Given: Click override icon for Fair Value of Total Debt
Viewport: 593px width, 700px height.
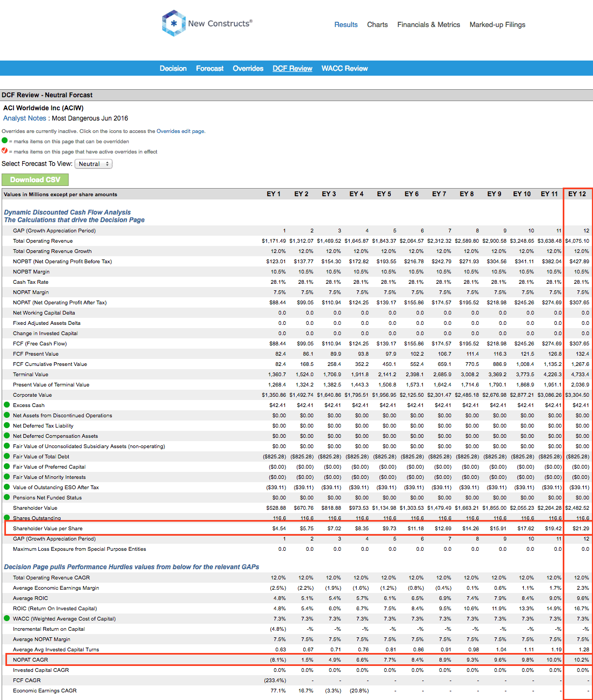Looking at the screenshot, I should pyautogui.click(x=7, y=456).
